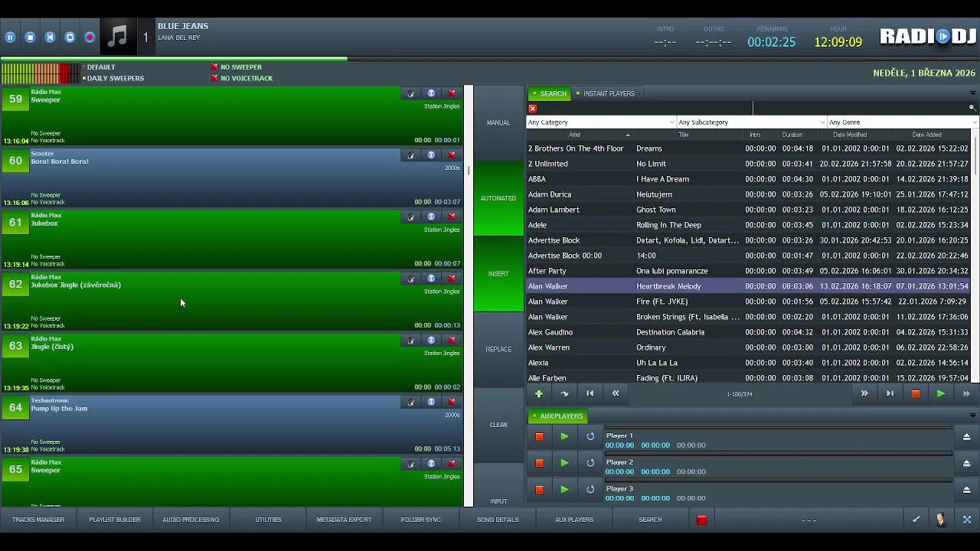The image size is (980, 551).
Task: Toggle AUTOMATED mode off
Action: point(498,198)
